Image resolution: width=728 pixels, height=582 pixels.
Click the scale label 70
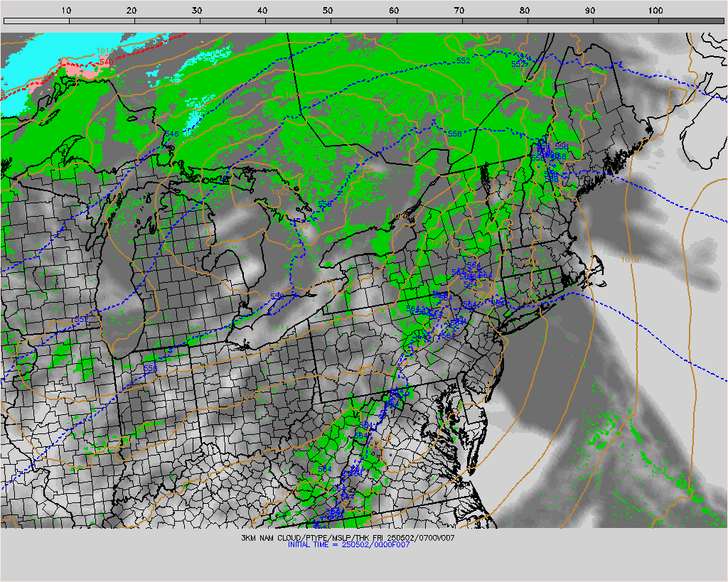tap(459, 10)
